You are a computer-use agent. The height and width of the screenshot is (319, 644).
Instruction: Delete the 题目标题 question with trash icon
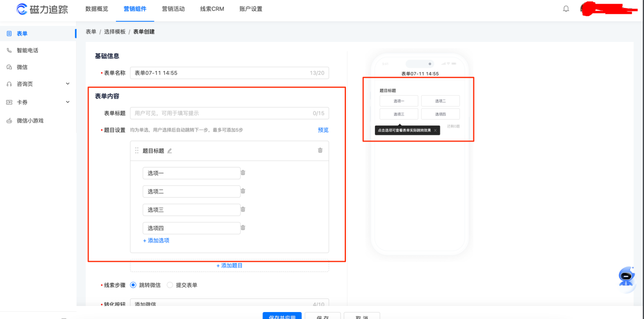[x=320, y=150]
